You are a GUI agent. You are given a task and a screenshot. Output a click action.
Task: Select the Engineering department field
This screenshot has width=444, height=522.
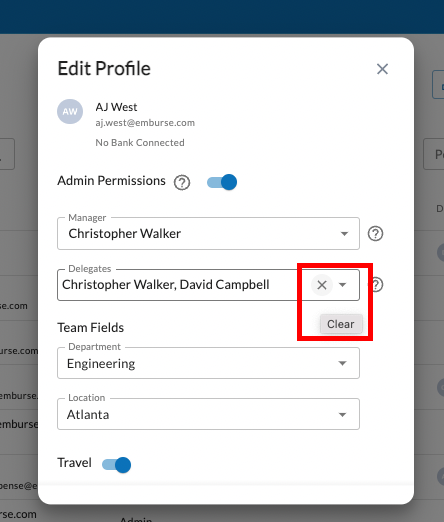point(208,363)
